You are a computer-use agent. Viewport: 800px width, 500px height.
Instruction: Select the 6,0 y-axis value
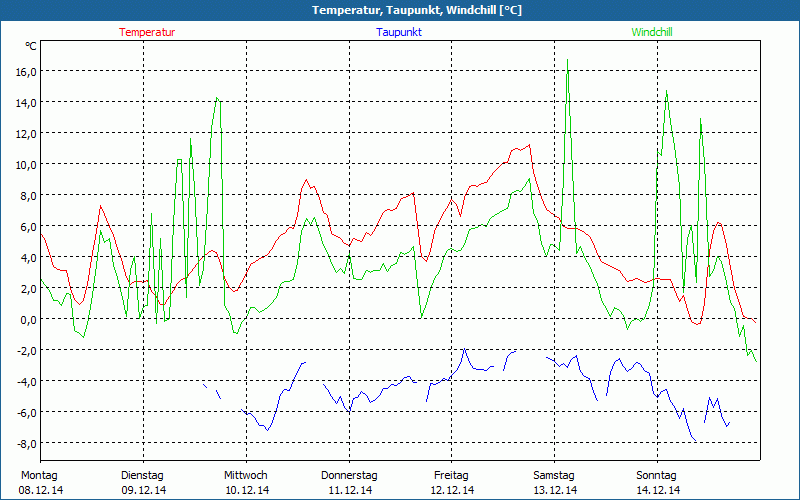point(28,227)
